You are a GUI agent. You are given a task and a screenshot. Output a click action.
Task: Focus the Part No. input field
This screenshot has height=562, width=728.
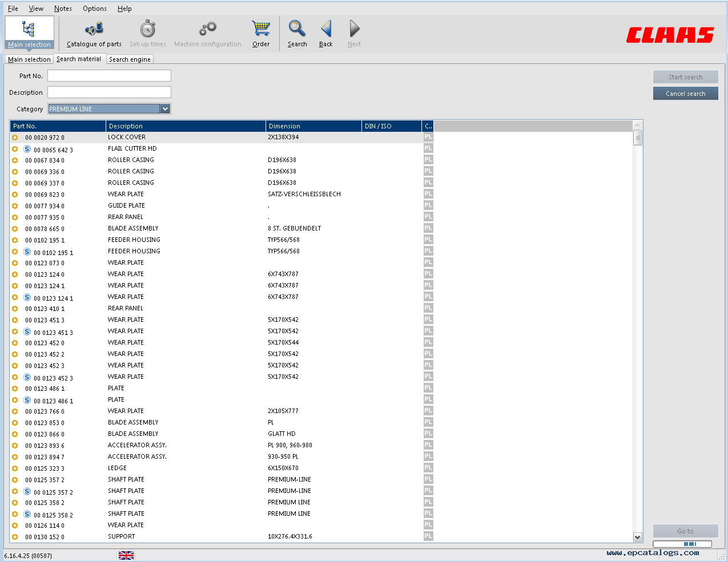pos(109,76)
